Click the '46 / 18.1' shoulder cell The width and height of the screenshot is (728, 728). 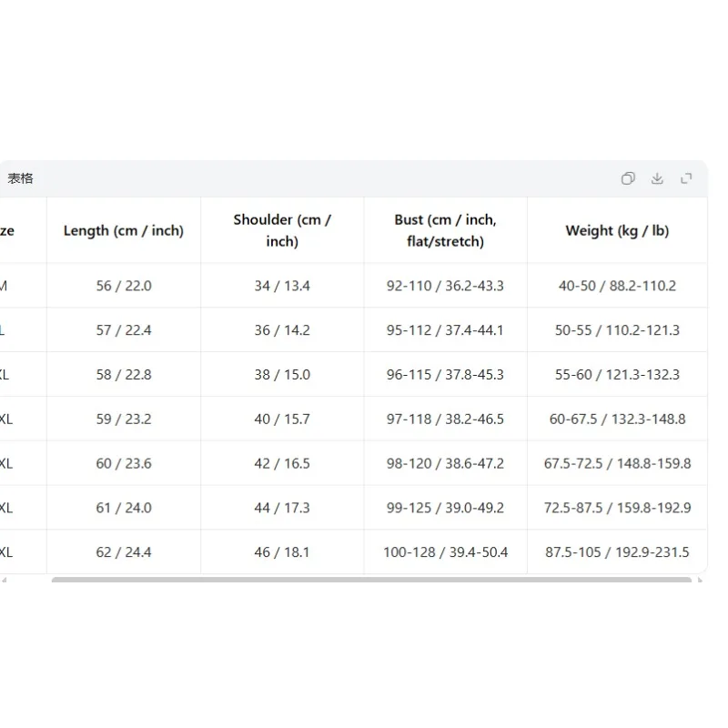pyautogui.click(x=282, y=552)
